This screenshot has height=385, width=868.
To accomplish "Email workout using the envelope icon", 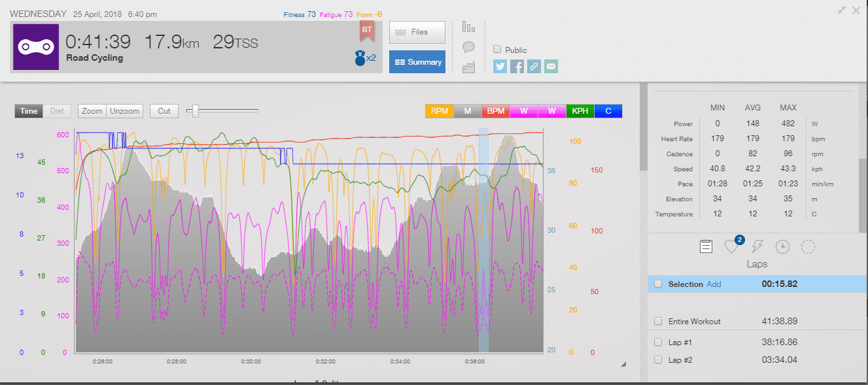I will coord(551,66).
